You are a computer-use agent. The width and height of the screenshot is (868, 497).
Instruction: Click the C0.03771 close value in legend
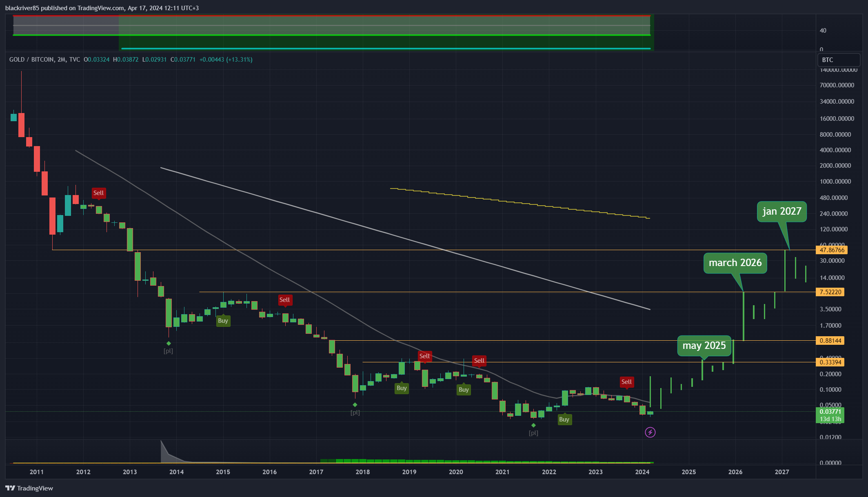(183, 60)
